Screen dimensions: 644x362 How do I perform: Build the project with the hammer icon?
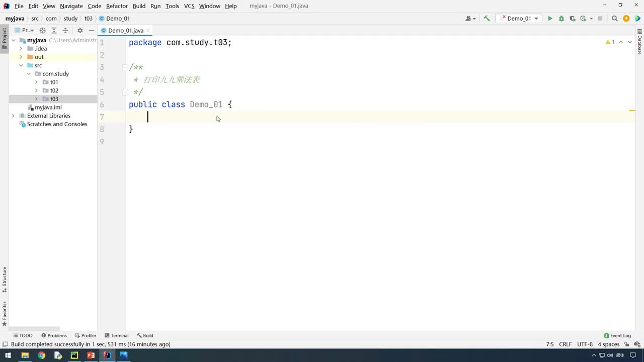pos(487,19)
